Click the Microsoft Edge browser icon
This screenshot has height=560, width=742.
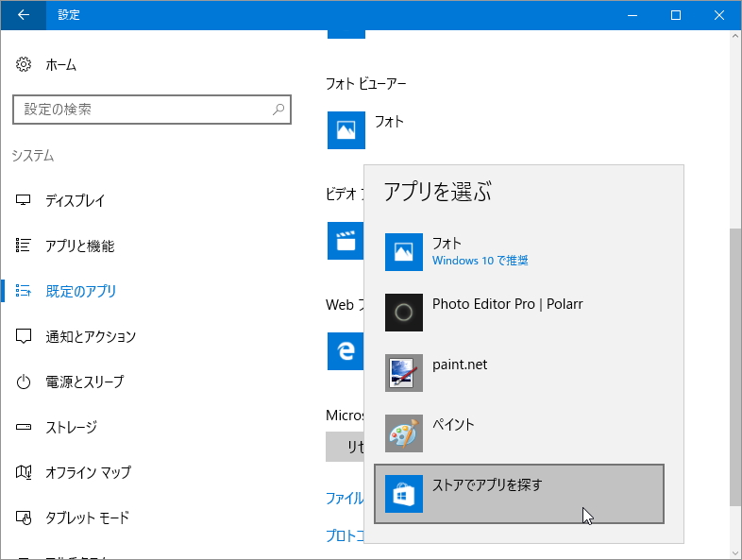click(346, 350)
